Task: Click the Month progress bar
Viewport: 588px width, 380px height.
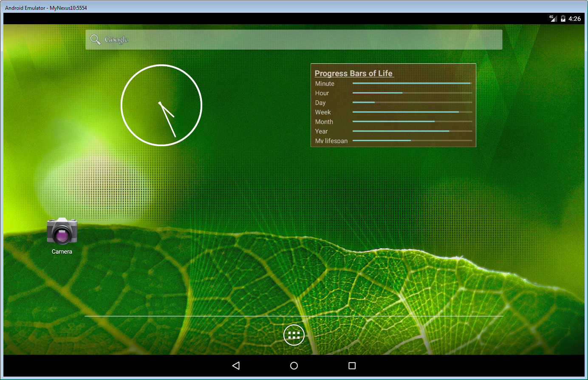Action: click(413, 122)
